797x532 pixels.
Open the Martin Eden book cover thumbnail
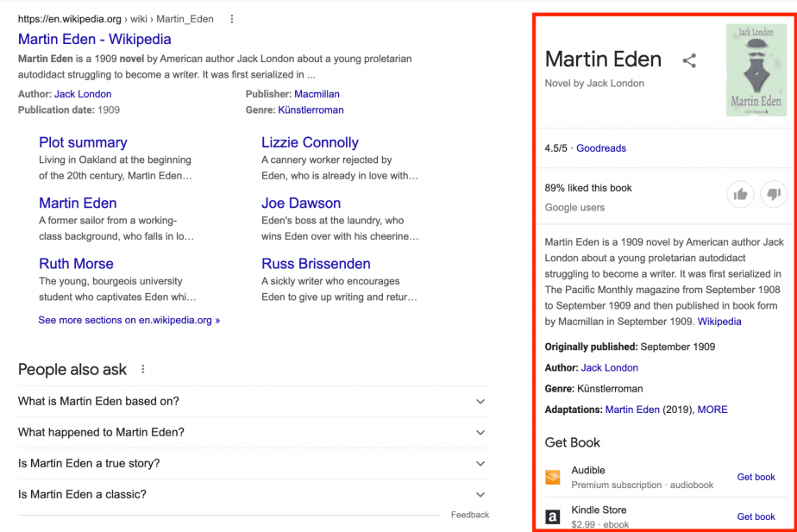(756, 70)
